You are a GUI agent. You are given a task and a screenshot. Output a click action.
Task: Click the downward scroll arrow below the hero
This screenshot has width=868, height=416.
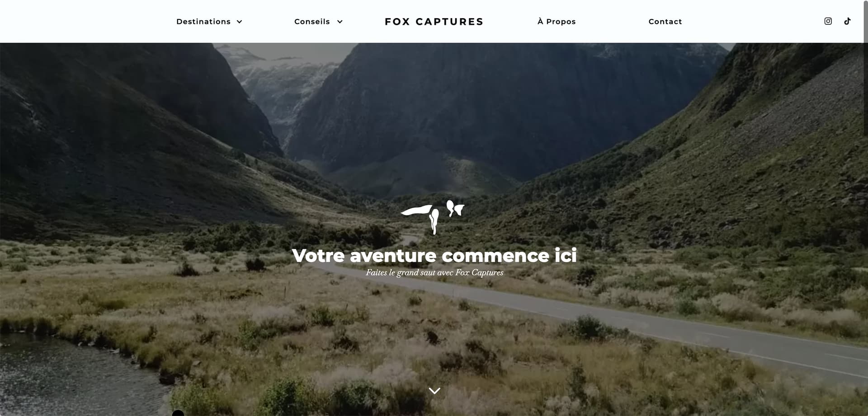tap(434, 391)
